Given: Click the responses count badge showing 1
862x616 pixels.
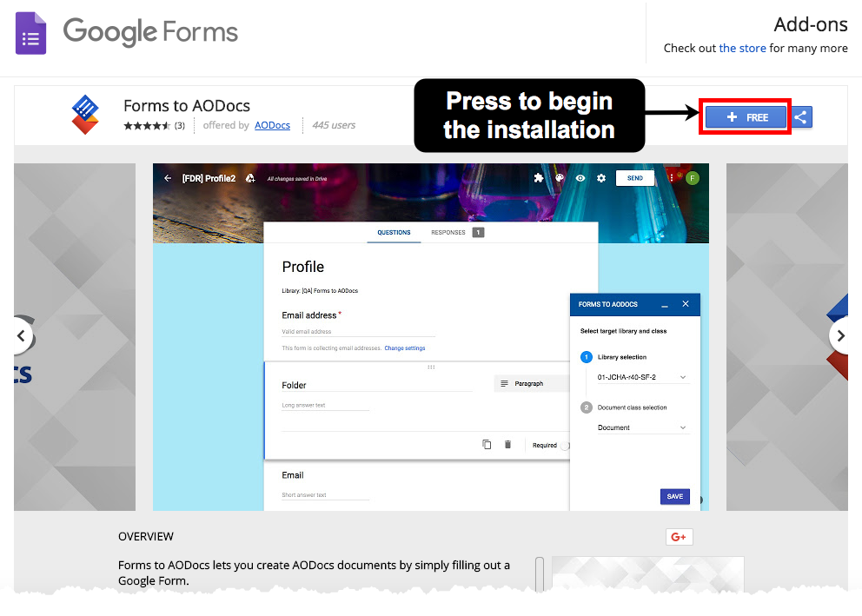Looking at the screenshot, I should tap(478, 233).
